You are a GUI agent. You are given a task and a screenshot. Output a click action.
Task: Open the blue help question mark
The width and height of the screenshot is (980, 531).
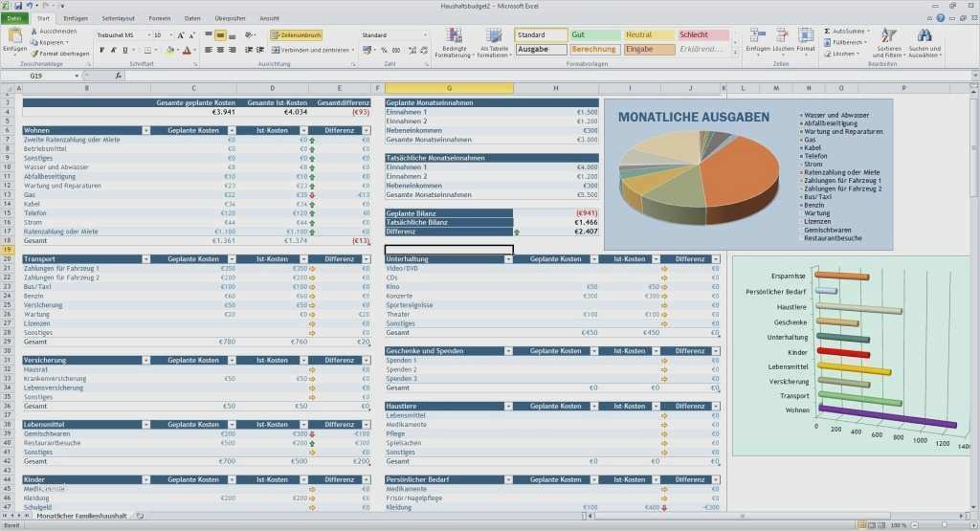click(940, 19)
